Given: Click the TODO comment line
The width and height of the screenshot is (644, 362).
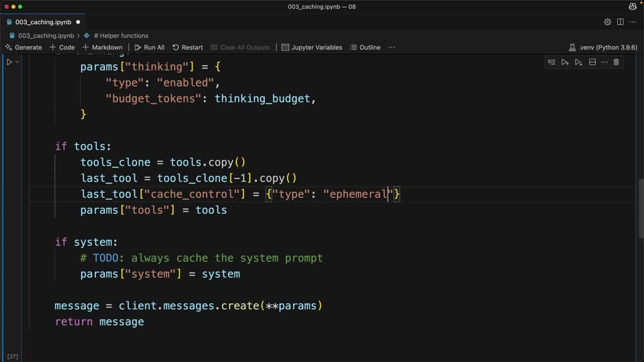Looking at the screenshot, I should pos(201,258).
